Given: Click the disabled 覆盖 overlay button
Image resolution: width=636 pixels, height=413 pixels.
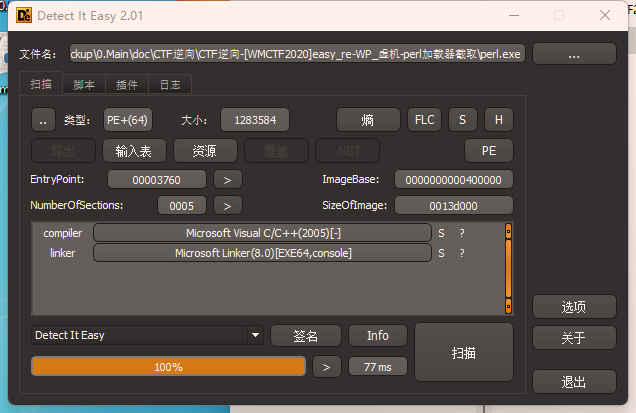Looking at the screenshot, I should (276, 151).
